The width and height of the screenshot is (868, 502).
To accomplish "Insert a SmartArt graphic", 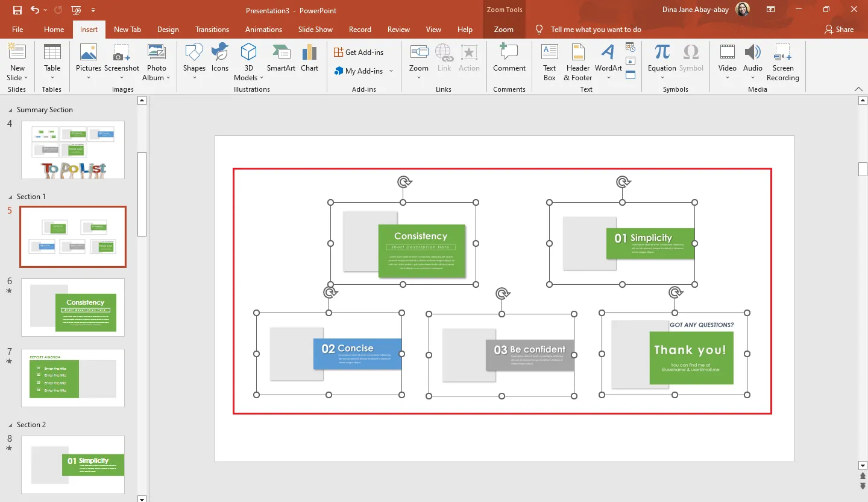I will point(281,59).
